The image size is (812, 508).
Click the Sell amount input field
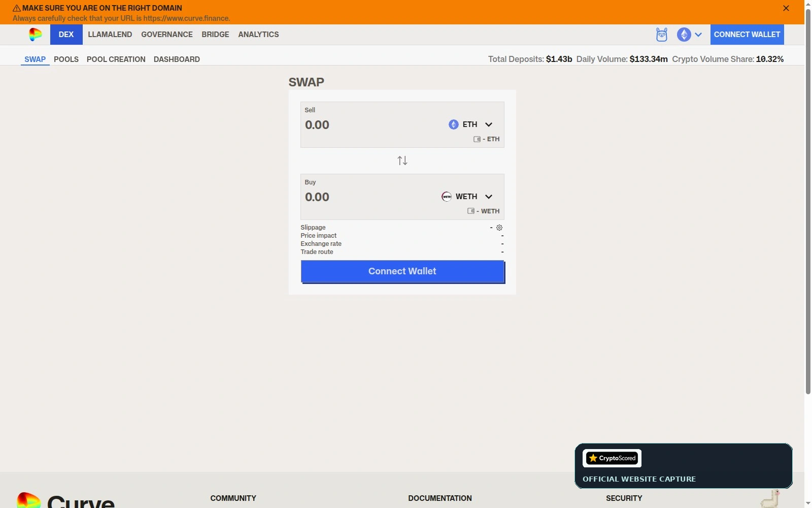coord(370,125)
